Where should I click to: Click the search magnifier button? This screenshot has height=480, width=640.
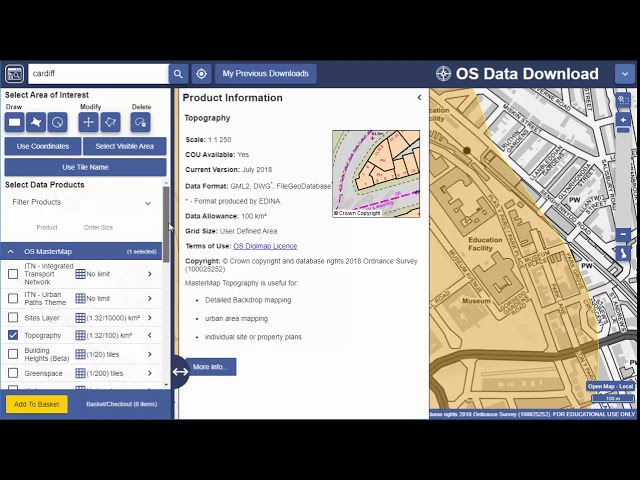178,74
